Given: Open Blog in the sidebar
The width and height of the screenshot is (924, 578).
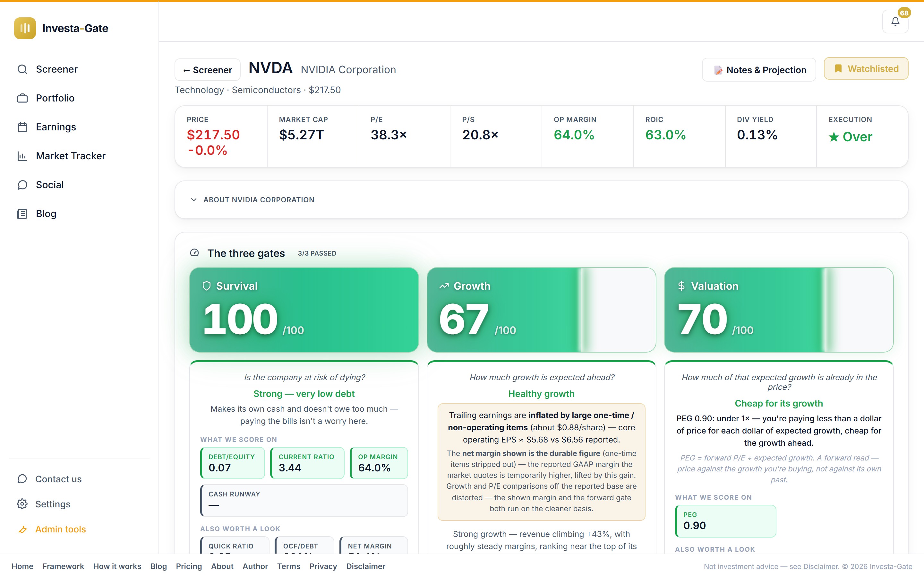Looking at the screenshot, I should tap(79, 214).
